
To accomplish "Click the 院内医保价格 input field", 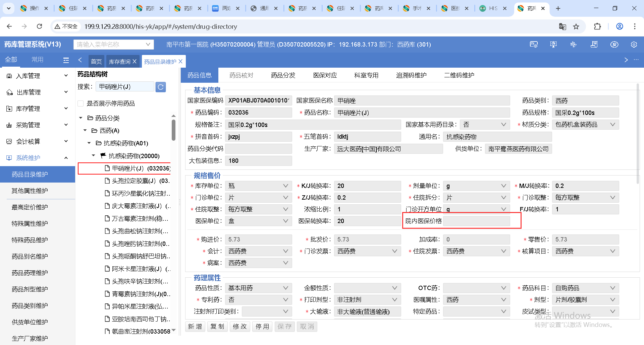I will tap(476, 221).
